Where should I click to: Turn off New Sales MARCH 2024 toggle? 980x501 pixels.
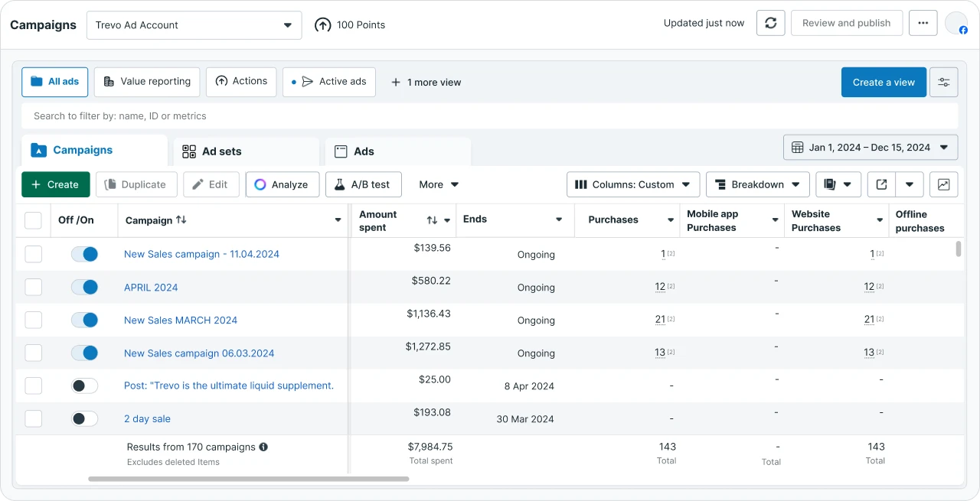pyautogui.click(x=84, y=320)
